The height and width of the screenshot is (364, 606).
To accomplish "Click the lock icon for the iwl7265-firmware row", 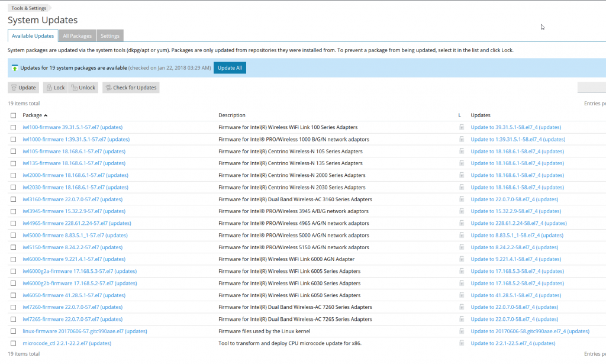I will (x=462, y=319).
